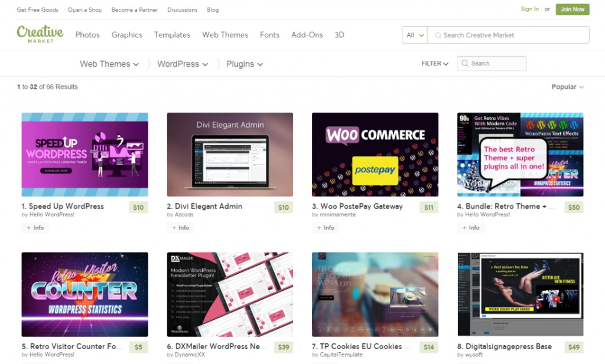The width and height of the screenshot is (605, 364).
Task: Click the $49 price of Digitalsignagepress Base
Action: click(574, 347)
